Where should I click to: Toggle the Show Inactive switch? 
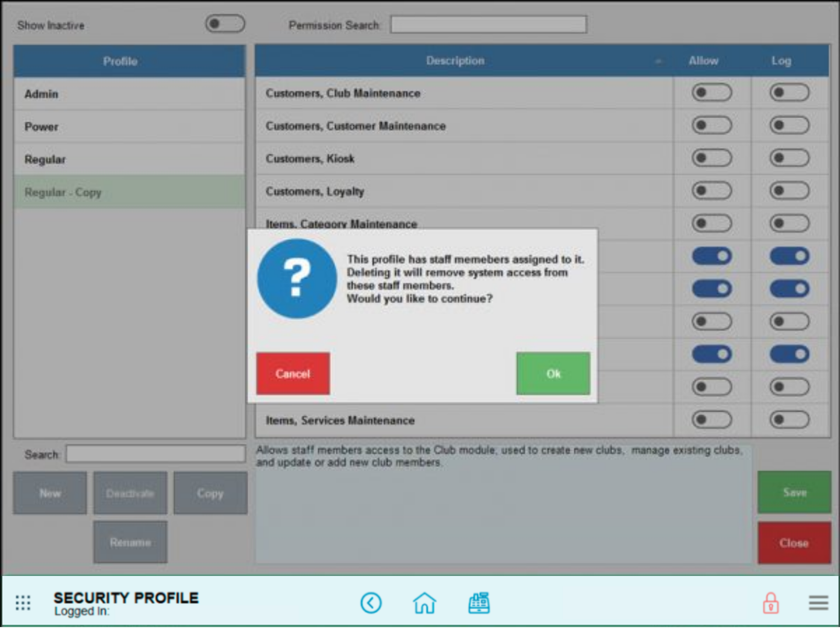click(x=225, y=24)
